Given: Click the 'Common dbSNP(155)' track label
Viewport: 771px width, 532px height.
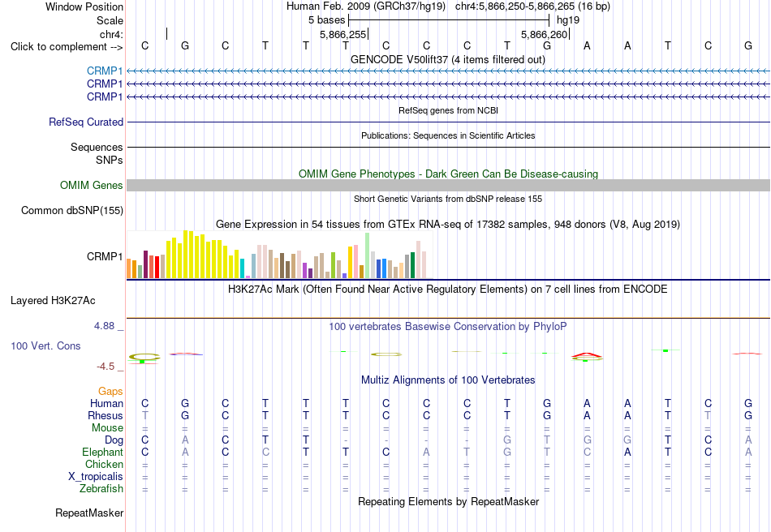Looking at the screenshot, I should point(72,210).
